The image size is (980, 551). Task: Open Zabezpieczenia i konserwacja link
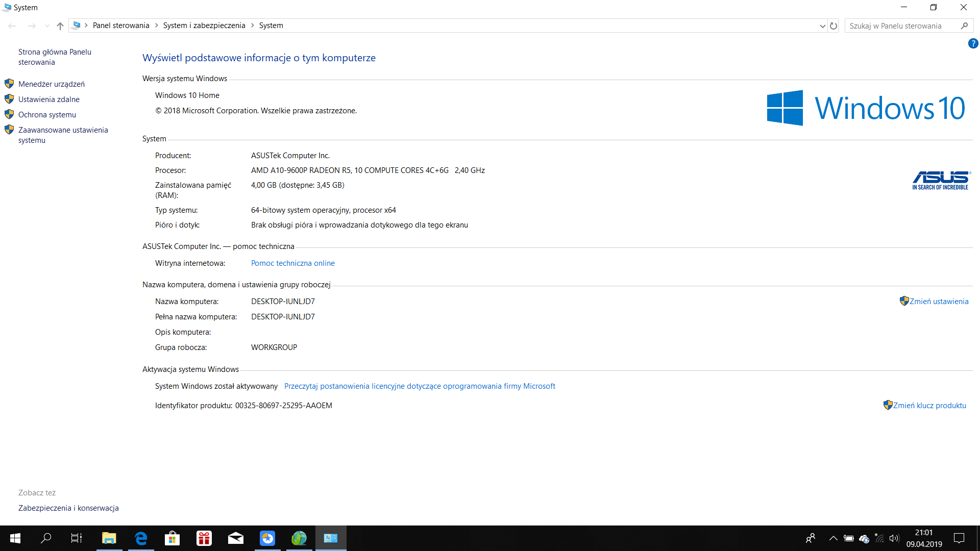68,508
